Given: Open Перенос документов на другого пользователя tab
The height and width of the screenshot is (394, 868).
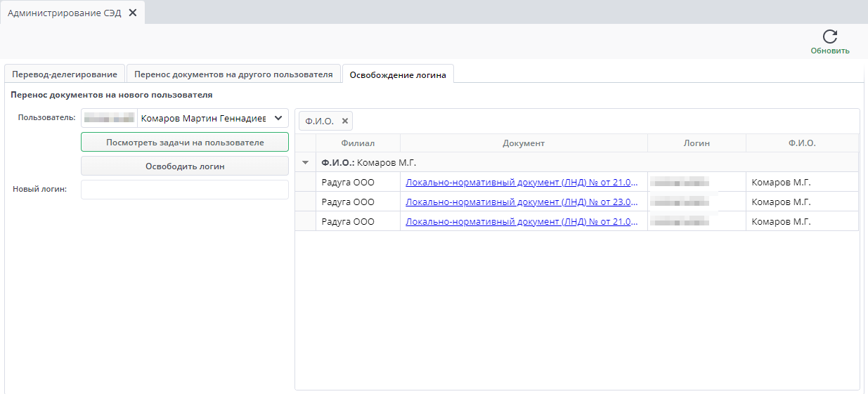Looking at the screenshot, I should point(233,74).
